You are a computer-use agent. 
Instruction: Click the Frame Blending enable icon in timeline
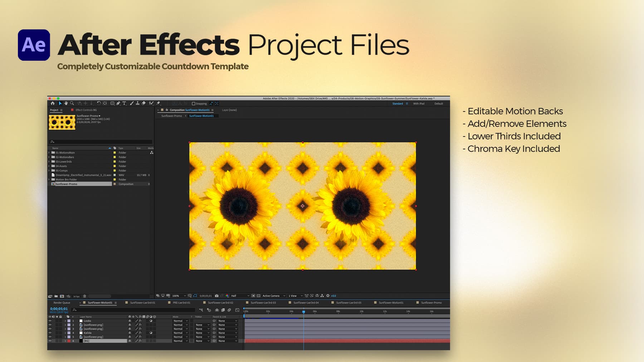pos(223,310)
